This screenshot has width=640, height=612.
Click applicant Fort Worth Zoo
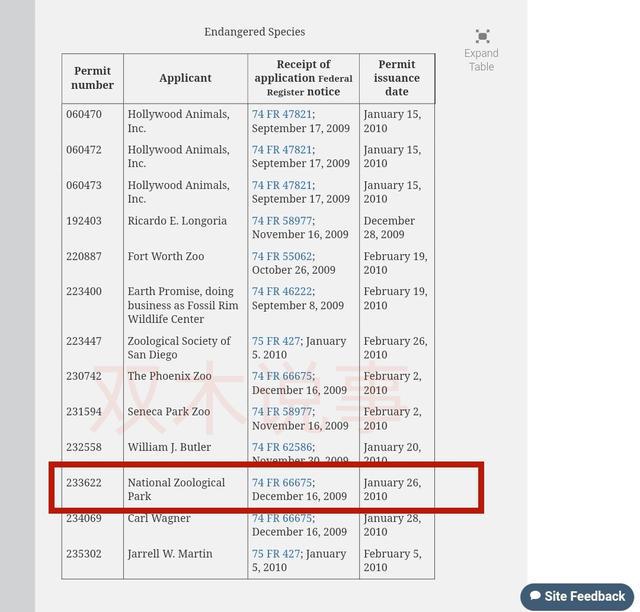166,256
